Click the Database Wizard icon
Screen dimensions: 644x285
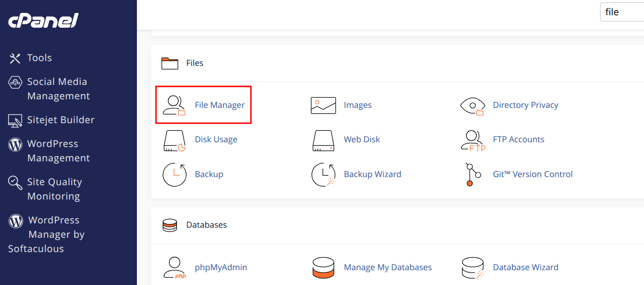[473, 267]
